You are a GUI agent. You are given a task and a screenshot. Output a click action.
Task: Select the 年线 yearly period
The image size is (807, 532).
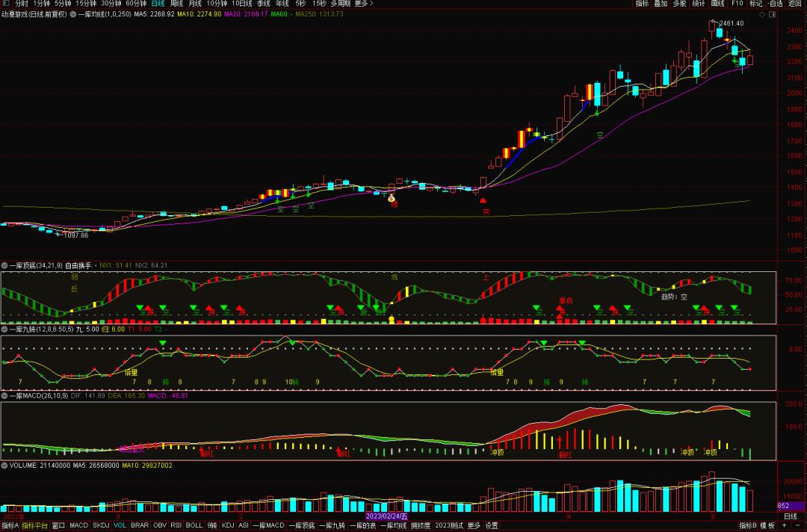tap(282, 3)
